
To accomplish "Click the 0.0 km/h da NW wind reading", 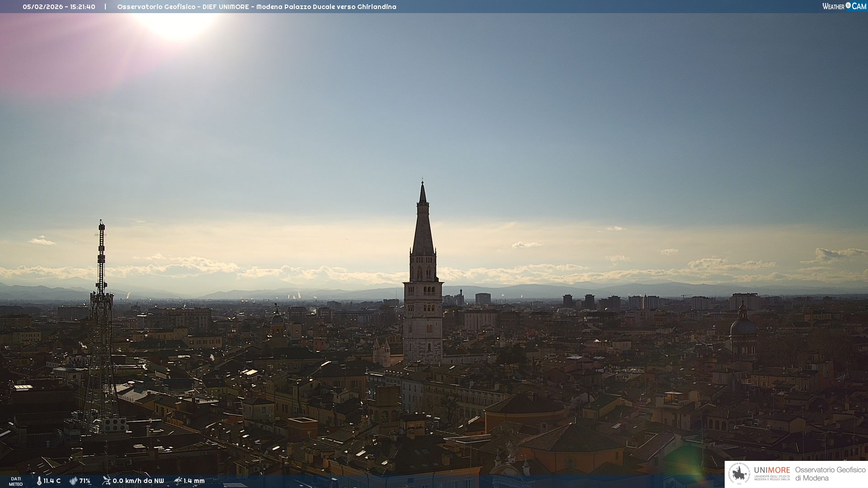I will click(x=138, y=481).
